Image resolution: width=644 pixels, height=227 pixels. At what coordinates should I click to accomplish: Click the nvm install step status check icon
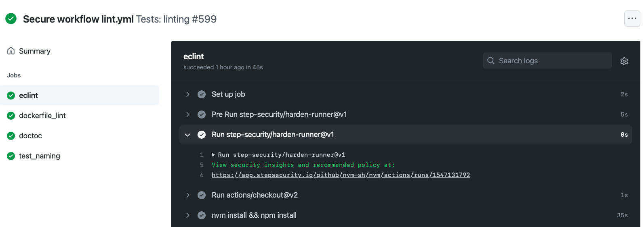(x=202, y=215)
